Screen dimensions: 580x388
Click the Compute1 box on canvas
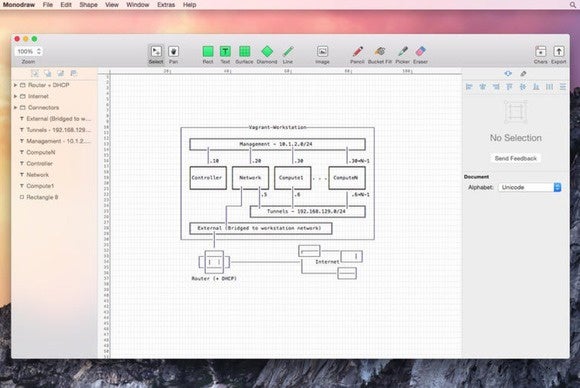click(x=293, y=178)
